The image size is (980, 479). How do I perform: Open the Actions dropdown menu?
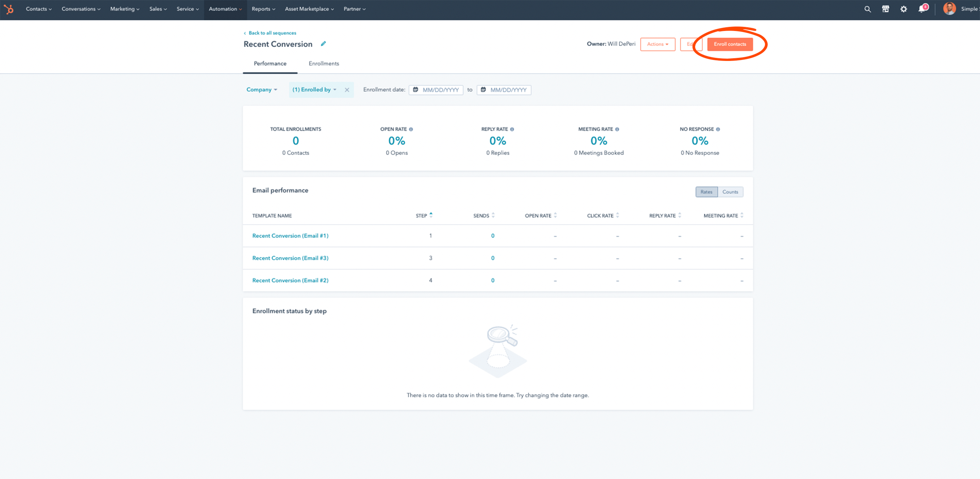click(x=658, y=44)
